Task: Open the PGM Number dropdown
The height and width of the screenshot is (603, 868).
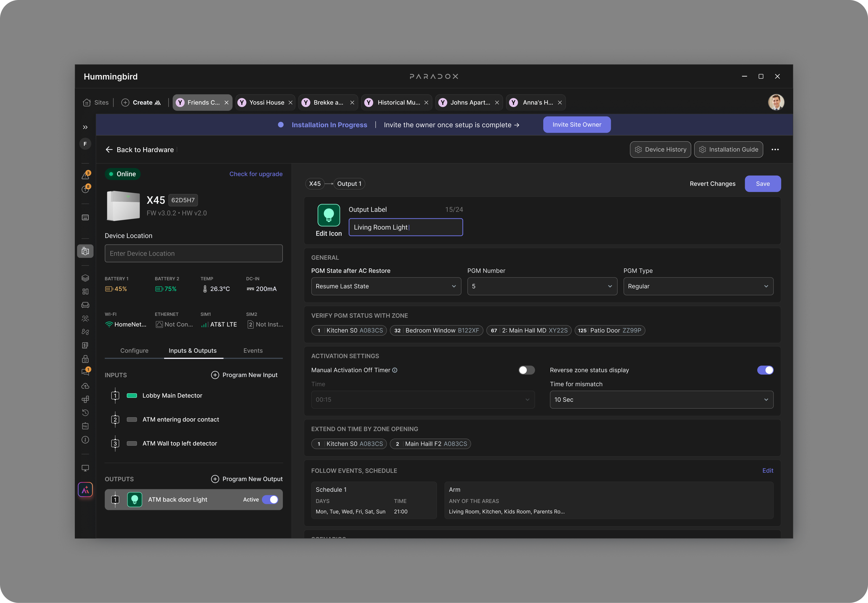Action: click(x=542, y=286)
